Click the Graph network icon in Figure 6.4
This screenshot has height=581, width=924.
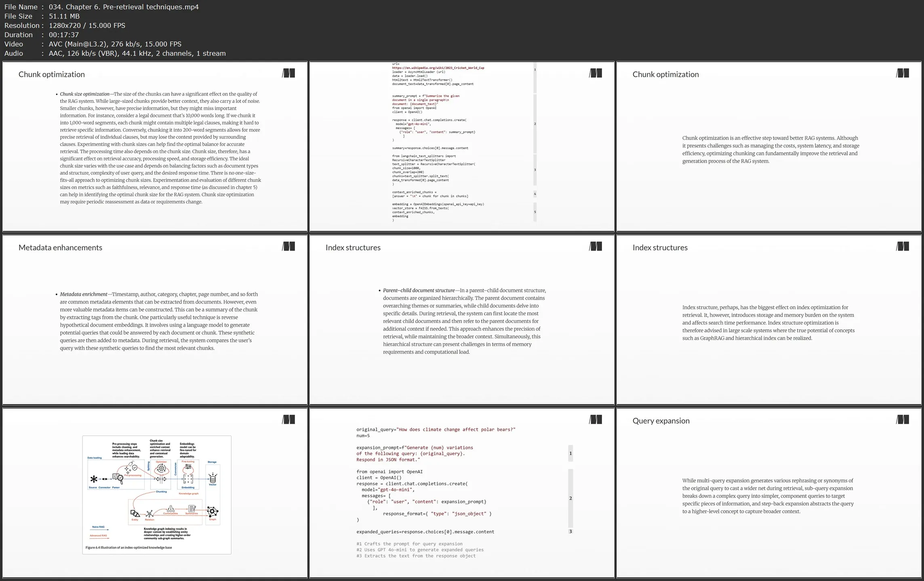coord(213,512)
